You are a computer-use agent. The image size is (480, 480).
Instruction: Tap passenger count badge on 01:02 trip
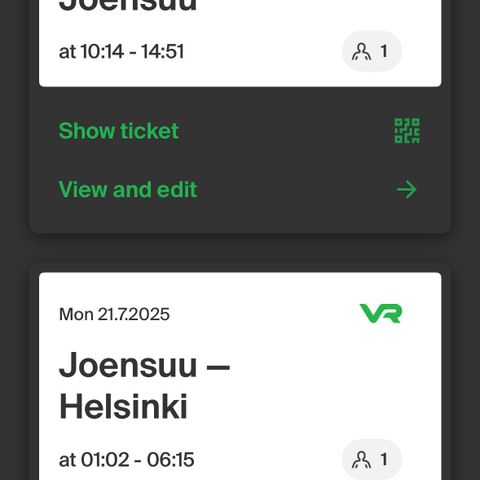click(x=372, y=460)
